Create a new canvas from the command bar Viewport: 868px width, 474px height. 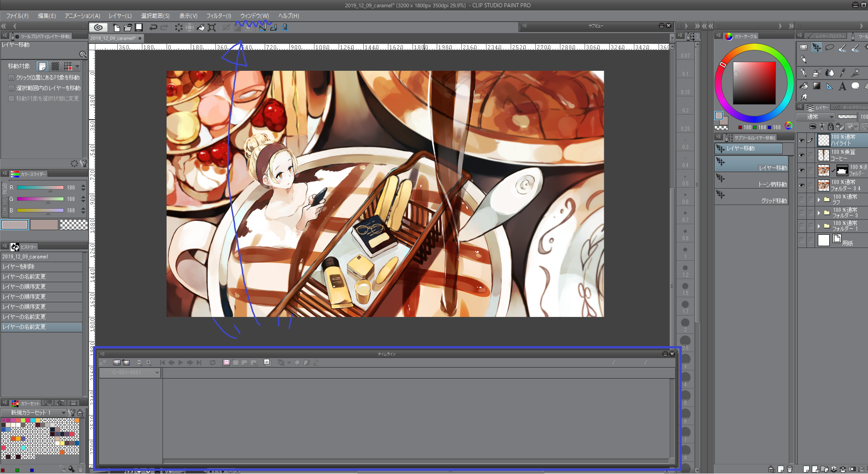tap(117, 27)
